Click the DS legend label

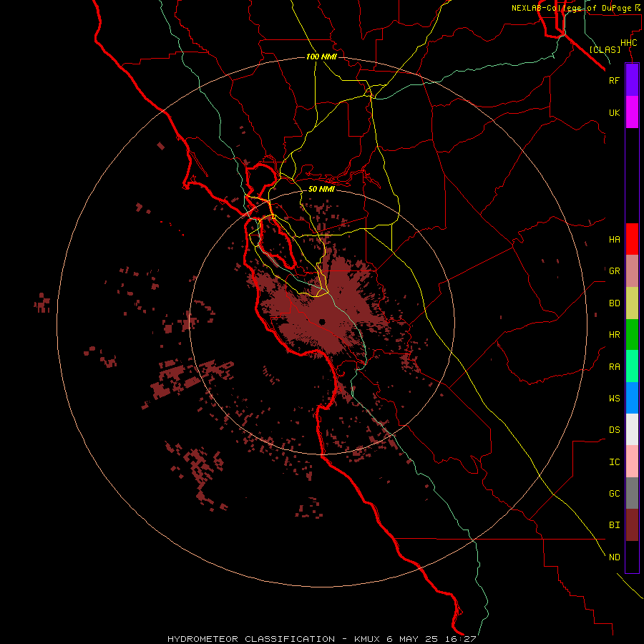pos(614,429)
